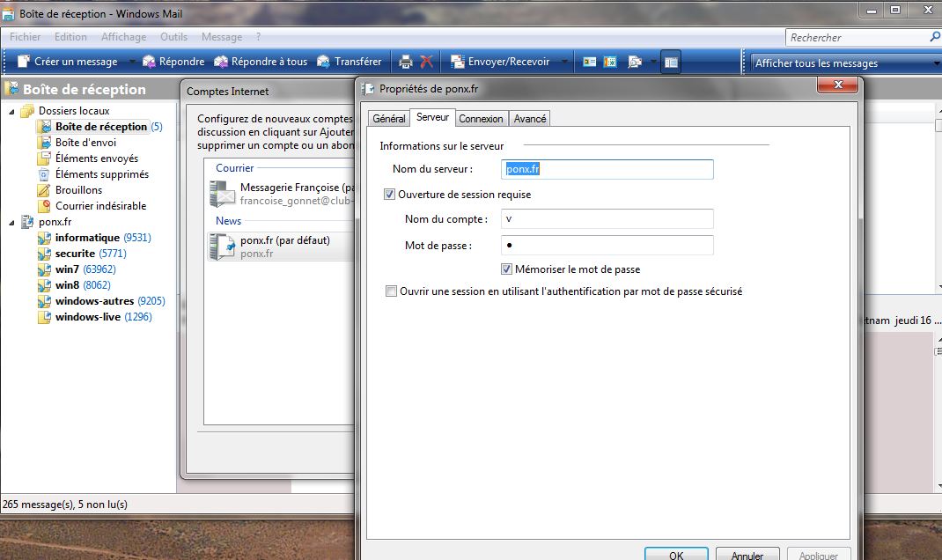This screenshot has width=942, height=560.
Task: Switch to the Serveur tab
Action: pyautogui.click(x=432, y=117)
